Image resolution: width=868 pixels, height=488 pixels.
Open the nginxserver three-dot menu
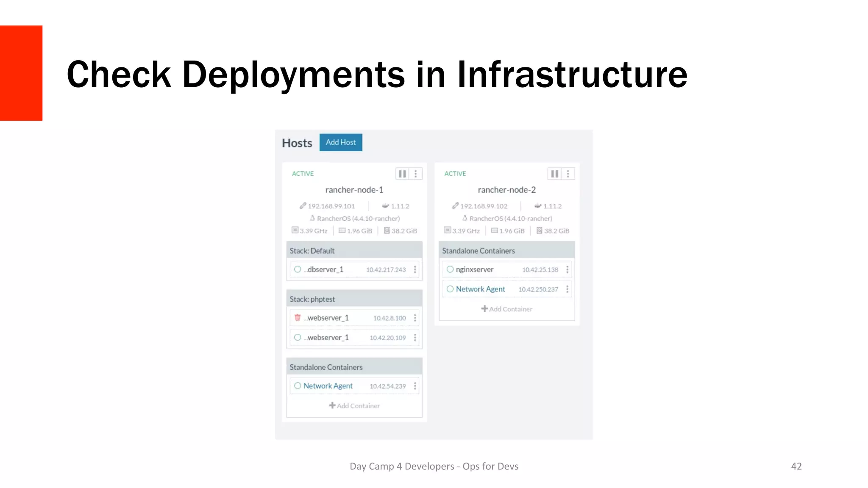[x=568, y=269]
